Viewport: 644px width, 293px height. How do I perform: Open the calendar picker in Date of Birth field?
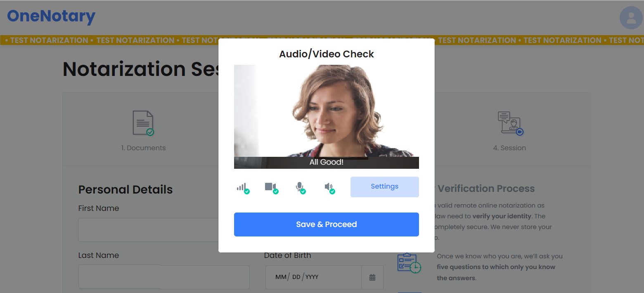pos(372,277)
